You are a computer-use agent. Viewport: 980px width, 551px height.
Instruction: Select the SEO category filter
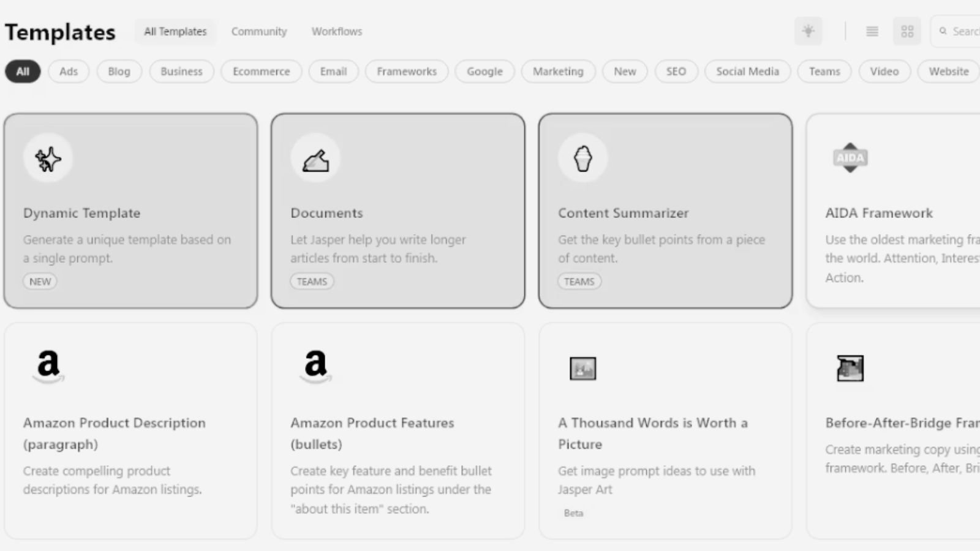click(x=676, y=72)
